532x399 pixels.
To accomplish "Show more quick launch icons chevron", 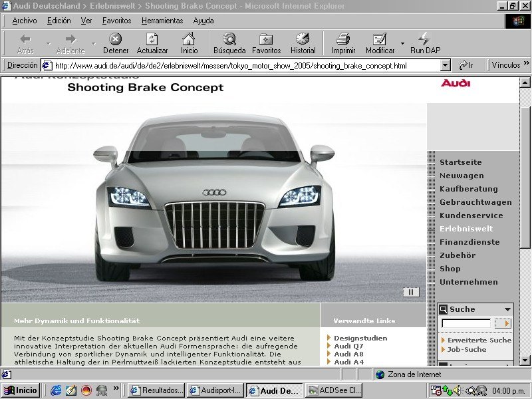I will [x=116, y=388].
